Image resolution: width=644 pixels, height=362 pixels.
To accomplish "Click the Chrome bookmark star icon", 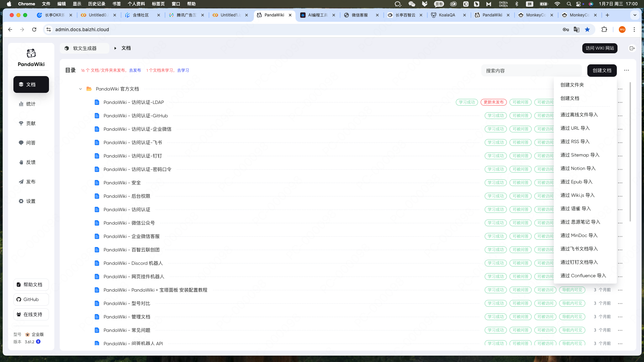I will (587, 29).
